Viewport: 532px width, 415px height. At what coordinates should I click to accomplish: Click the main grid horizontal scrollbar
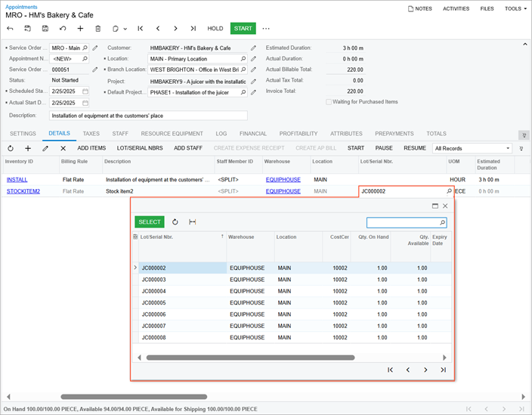[x=134, y=397]
